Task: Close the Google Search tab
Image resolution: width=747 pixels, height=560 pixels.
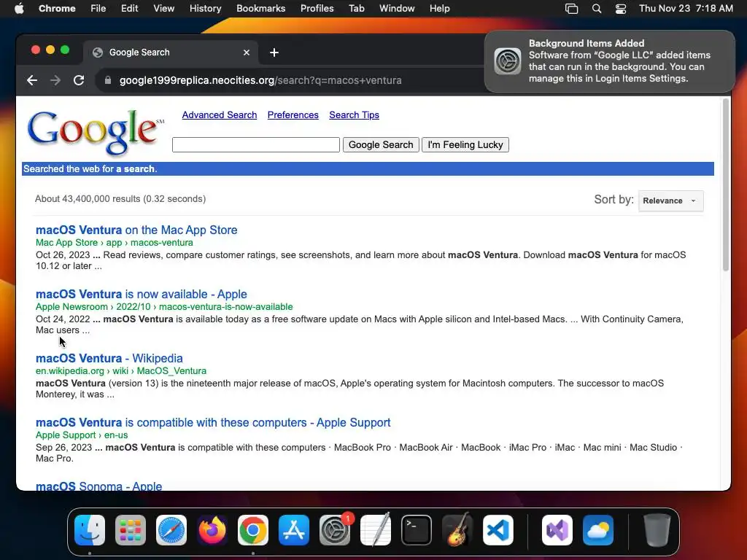Action: (x=247, y=52)
